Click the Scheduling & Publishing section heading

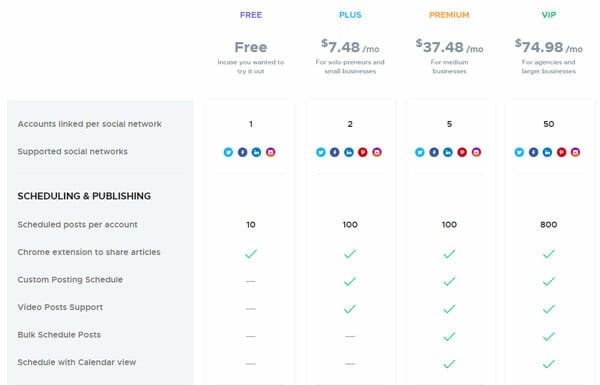click(84, 196)
